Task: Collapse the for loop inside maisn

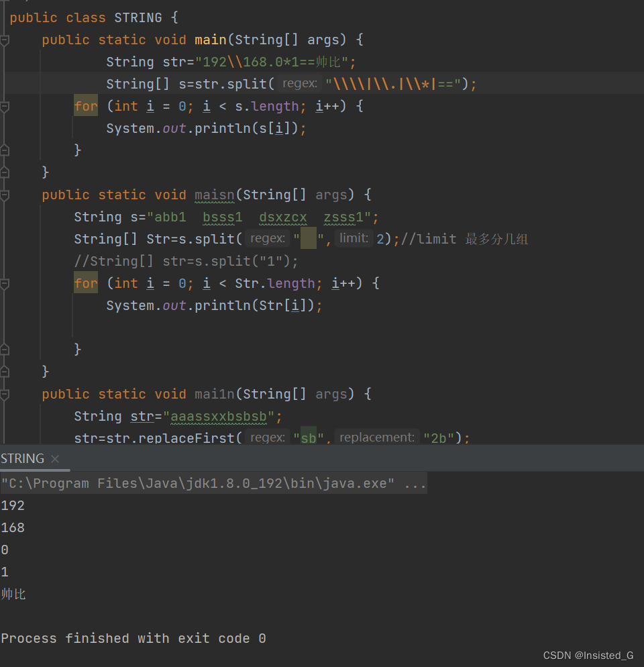Action: (5, 283)
